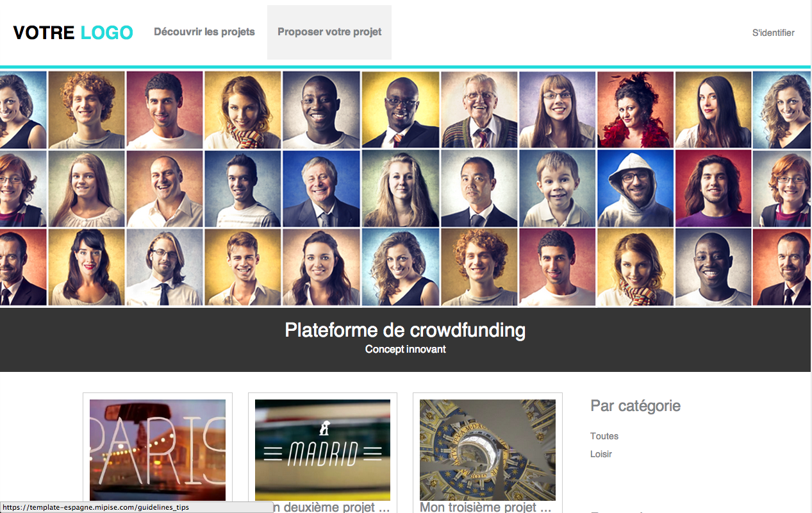
Task: Click the man in suit with orange tie
Action: pyautogui.click(x=401, y=110)
